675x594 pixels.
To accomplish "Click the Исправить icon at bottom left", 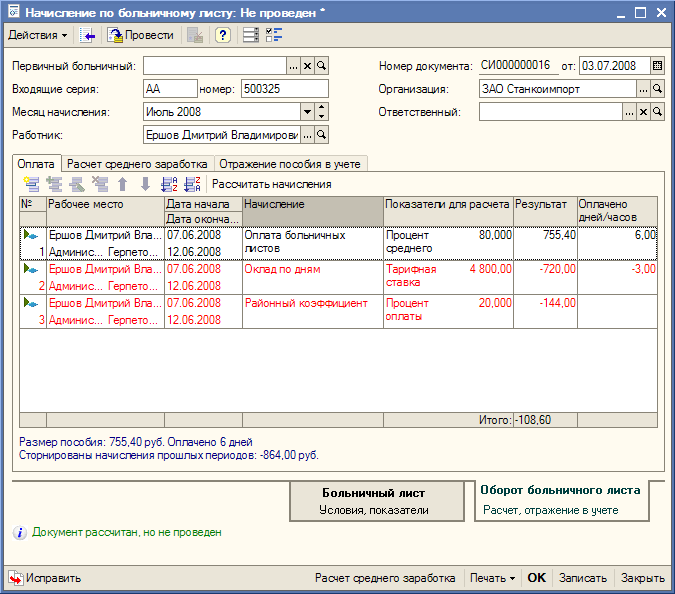I will [x=17, y=578].
